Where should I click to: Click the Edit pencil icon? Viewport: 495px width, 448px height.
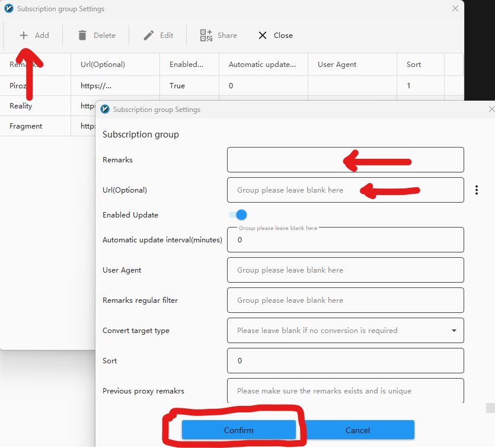coord(149,36)
